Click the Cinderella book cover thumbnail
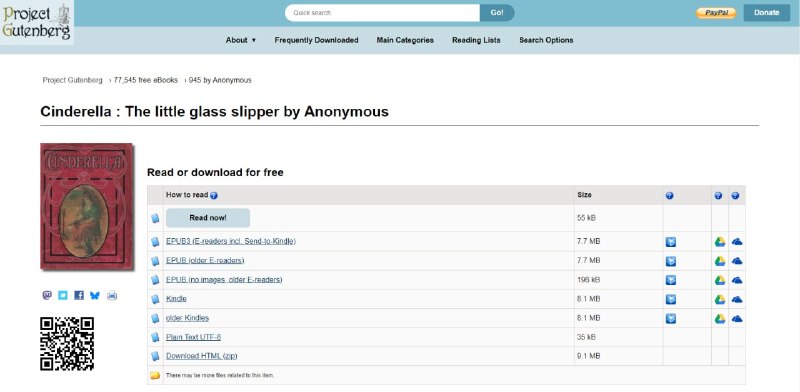The image size is (800, 392). click(87, 206)
